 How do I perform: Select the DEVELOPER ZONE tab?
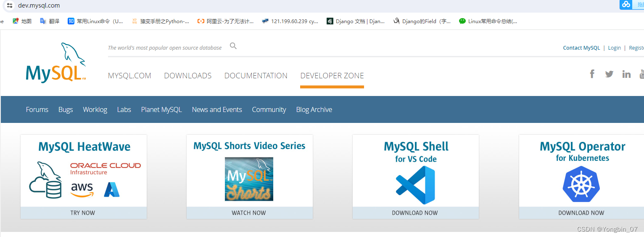coord(332,76)
